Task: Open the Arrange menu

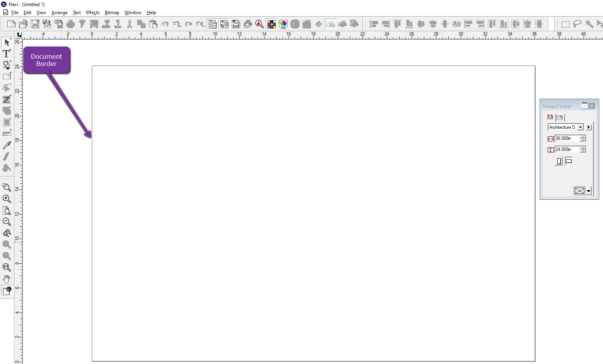Action: pyautogui.click(x=59, y=13)
